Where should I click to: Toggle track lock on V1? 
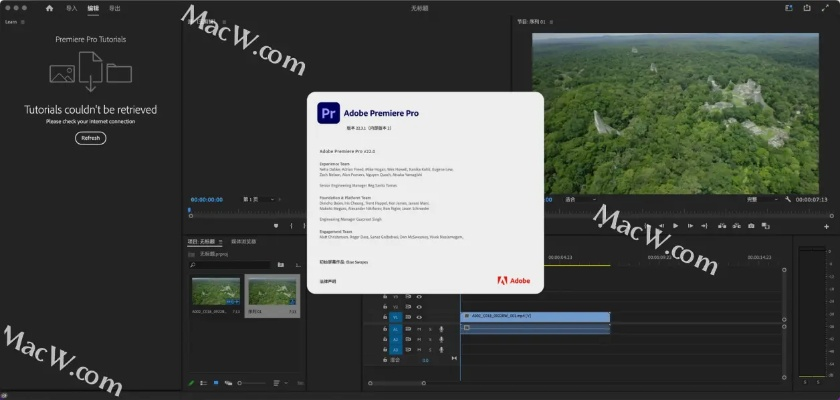pos(385,317)
